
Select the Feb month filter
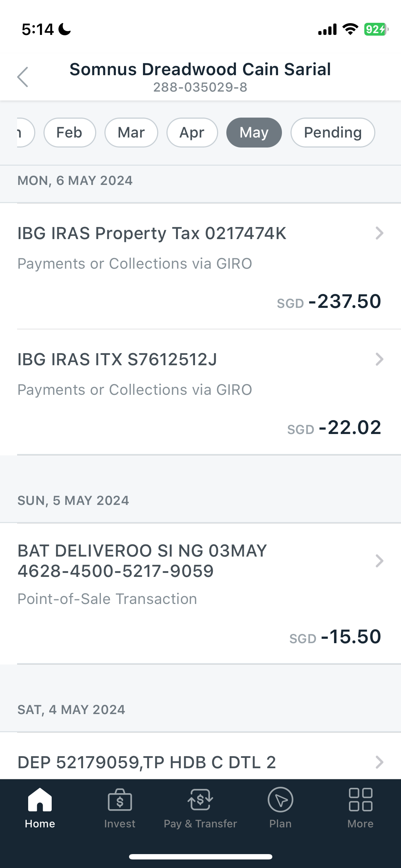pos(70,133)
